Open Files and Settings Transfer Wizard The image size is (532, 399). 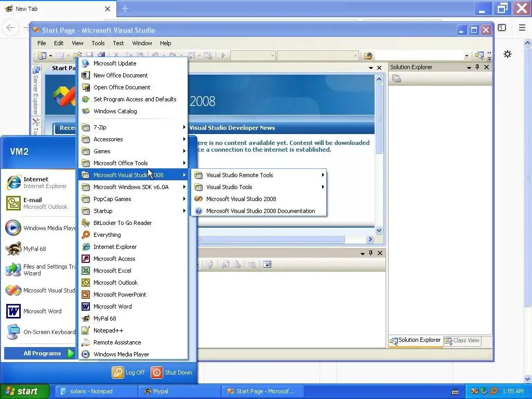pyautogui.click(x=40, y=270)
